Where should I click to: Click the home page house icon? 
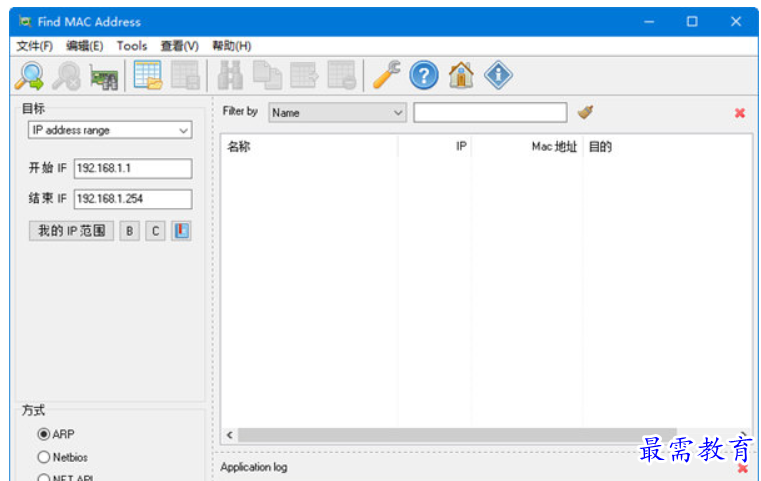click(x=461, y=75)
